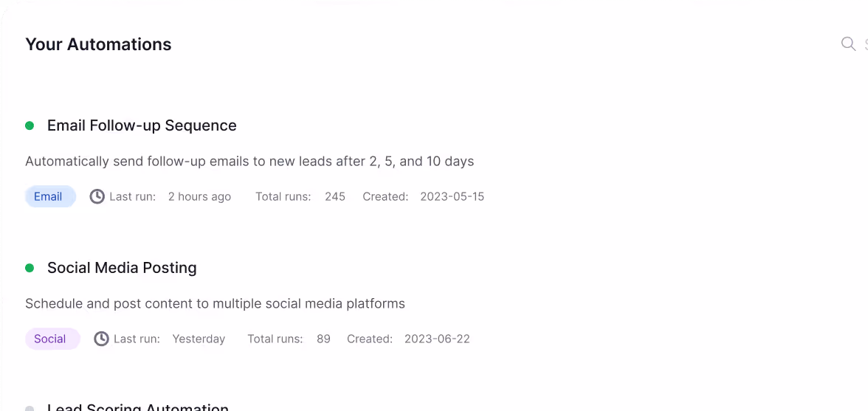Open the Lead Scoring Automation entry
The height and width of the screenshot is (411, 868).
click(x=138, y=408)
